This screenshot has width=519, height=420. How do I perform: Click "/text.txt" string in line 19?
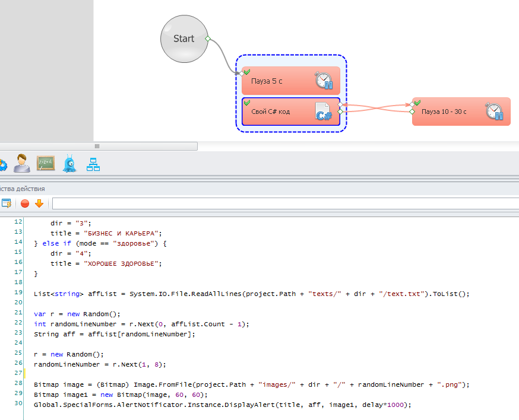[x=401, y=294]
